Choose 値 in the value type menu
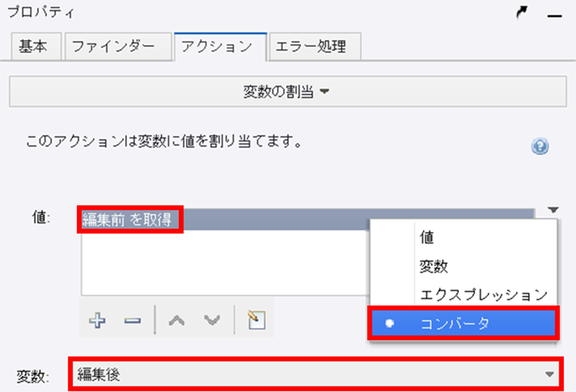576x392 pixels. point(427,237)
